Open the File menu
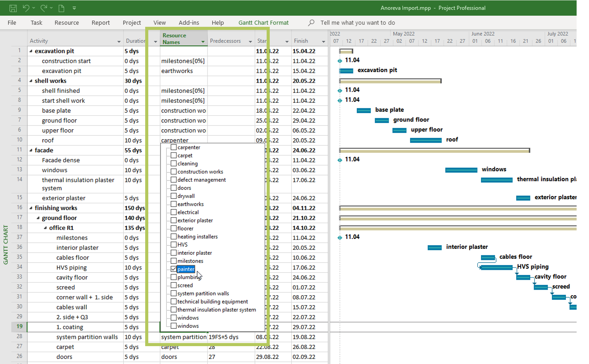 (12, 23)
